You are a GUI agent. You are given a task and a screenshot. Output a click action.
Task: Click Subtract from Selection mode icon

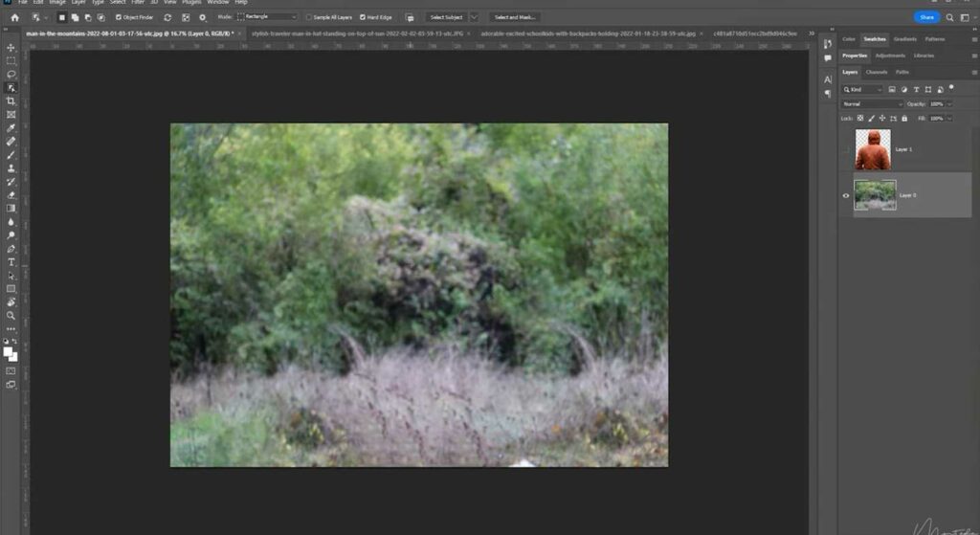(x=88, y=17)
